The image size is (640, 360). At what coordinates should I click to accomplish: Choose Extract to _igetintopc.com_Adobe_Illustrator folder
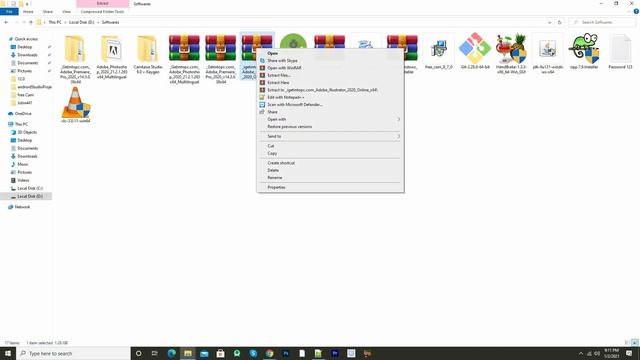pyautogui.click(x=330, y=90)
